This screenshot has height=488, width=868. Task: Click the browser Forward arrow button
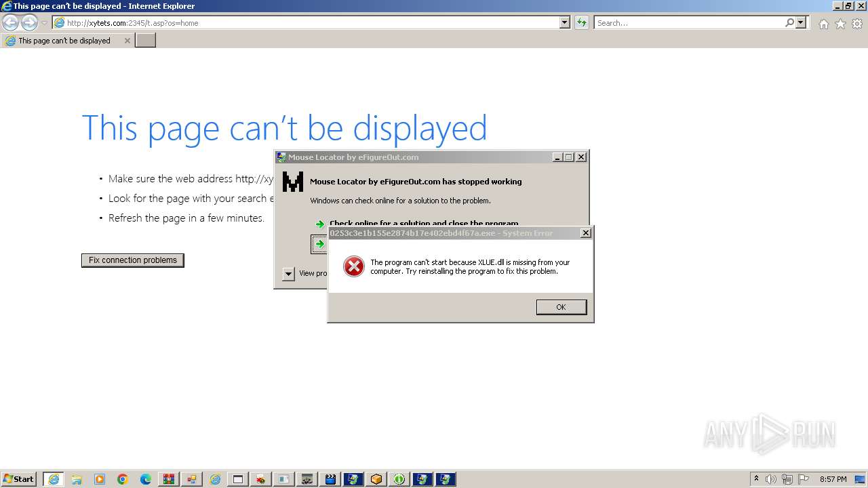click(x=29, y=22)
